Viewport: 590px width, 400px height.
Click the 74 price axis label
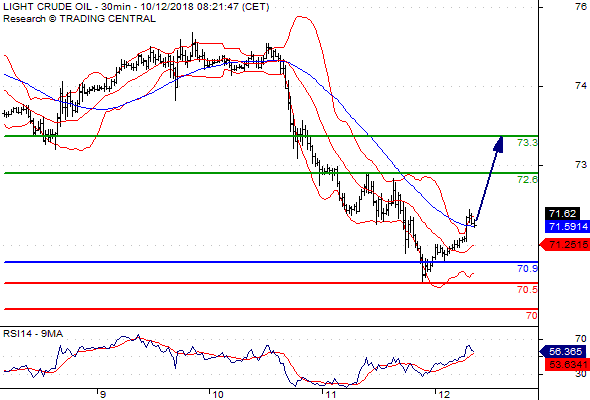[x=580, y=86]
